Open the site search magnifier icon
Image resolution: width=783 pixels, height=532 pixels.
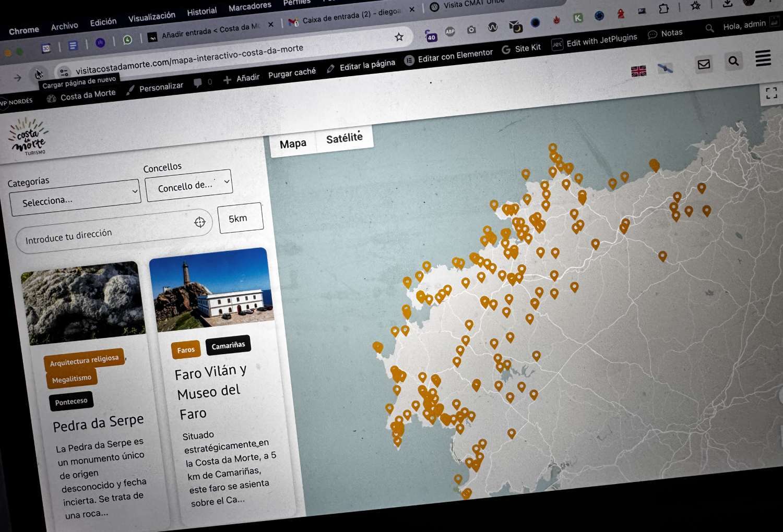coord(733,61)
